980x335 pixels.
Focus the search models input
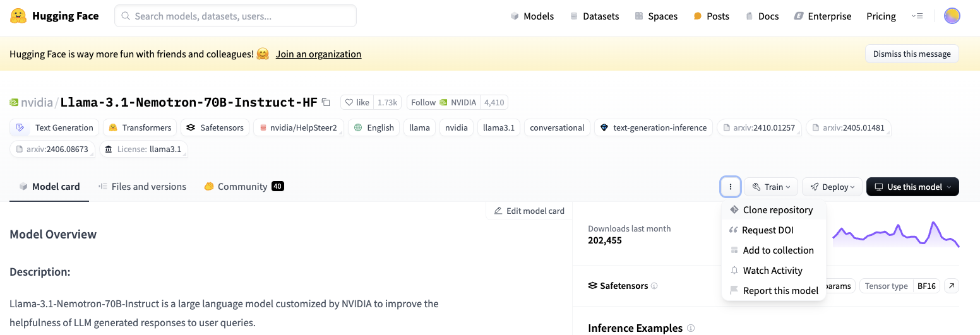[x=236, y=16]
